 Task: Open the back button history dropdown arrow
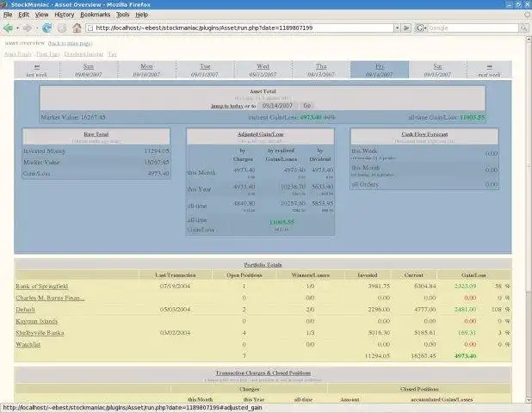pos(17,28)
